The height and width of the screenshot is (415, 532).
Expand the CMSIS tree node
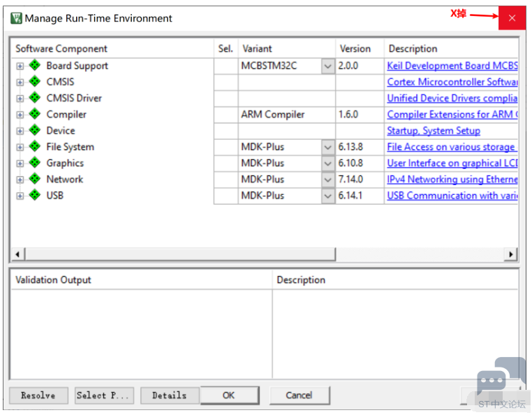point(20,82)
